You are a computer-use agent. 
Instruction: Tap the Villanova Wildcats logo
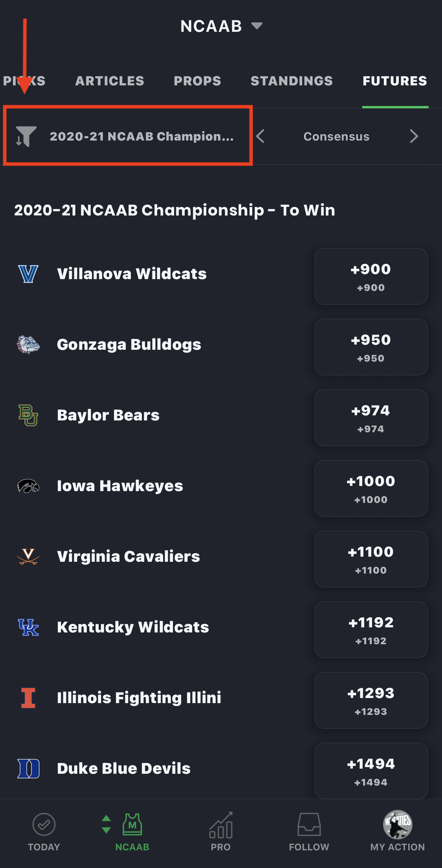tap(28, 274)
